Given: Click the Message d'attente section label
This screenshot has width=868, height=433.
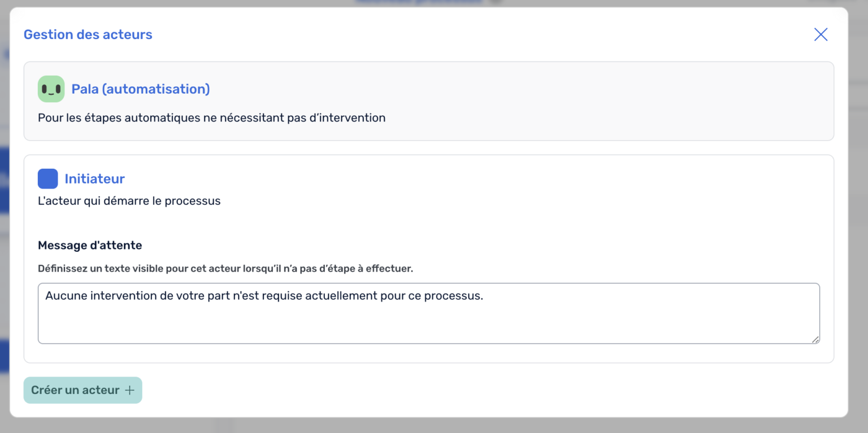Looking at the screenshot, I should click(90, 245).
